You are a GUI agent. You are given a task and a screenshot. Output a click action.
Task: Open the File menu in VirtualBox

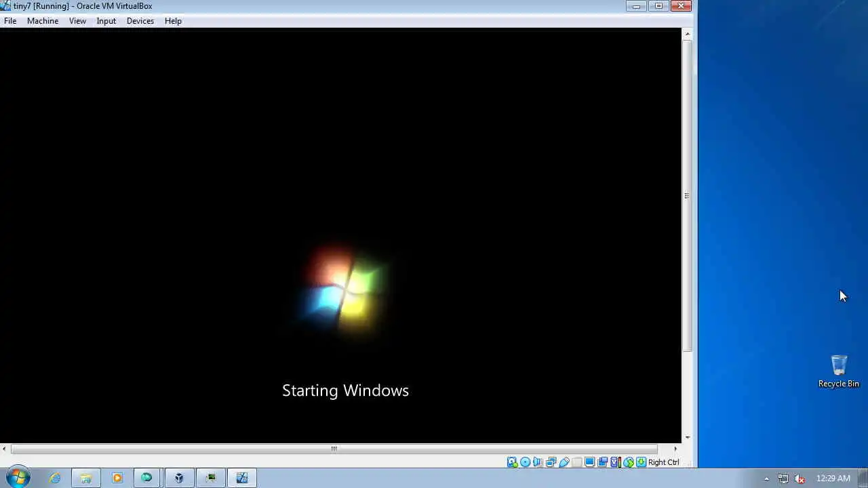(10, 21)
